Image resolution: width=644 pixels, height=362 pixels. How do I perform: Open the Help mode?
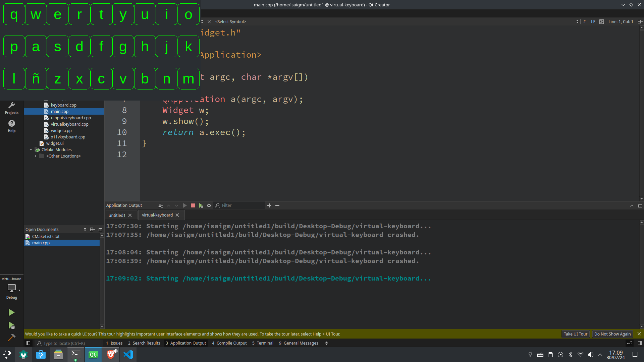(12, 126)
